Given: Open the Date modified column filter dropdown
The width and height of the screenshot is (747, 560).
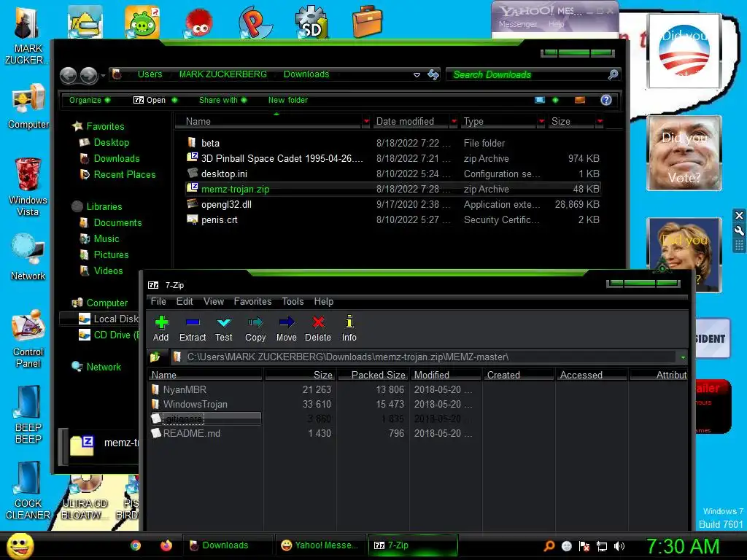Looking at the screenshot, I should [454, 122].
